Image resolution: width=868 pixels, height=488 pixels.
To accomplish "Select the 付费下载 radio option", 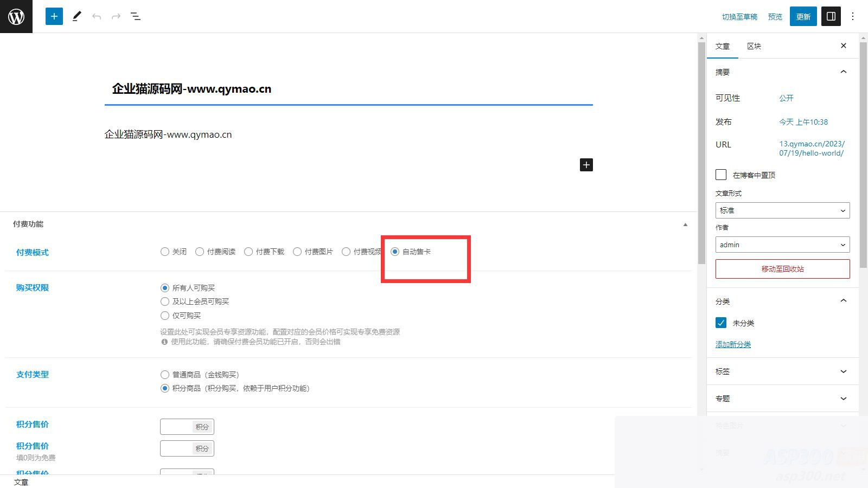I will pyautogui.click(x=248, y=252).
